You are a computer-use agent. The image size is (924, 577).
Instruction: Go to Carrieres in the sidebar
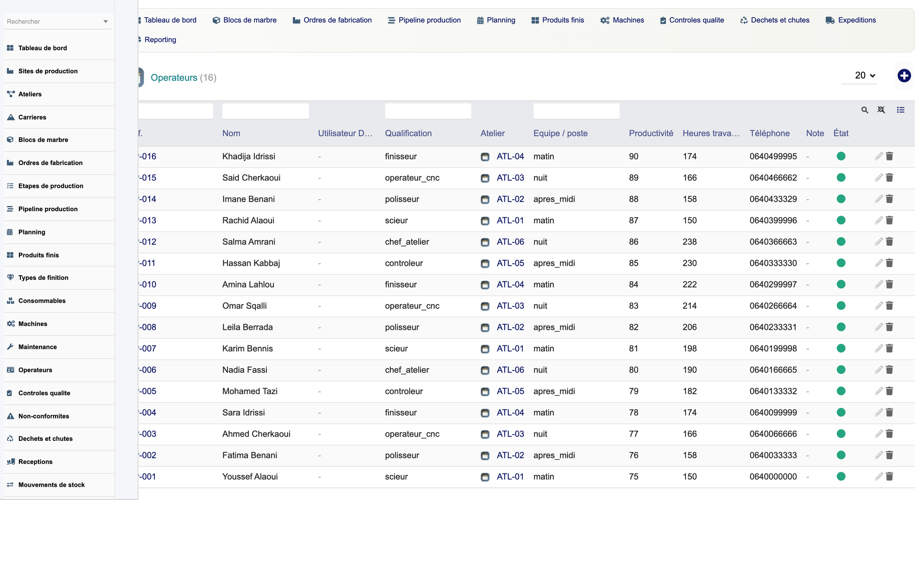32,117
